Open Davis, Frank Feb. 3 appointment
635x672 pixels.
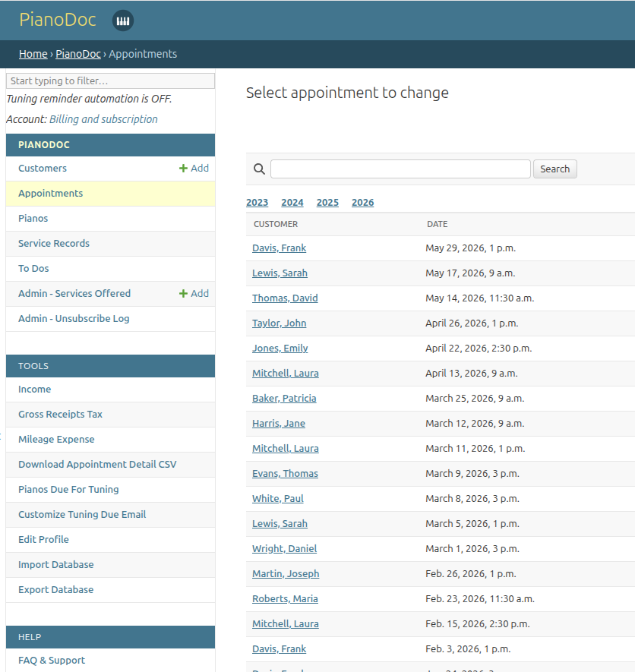point(279,649)
